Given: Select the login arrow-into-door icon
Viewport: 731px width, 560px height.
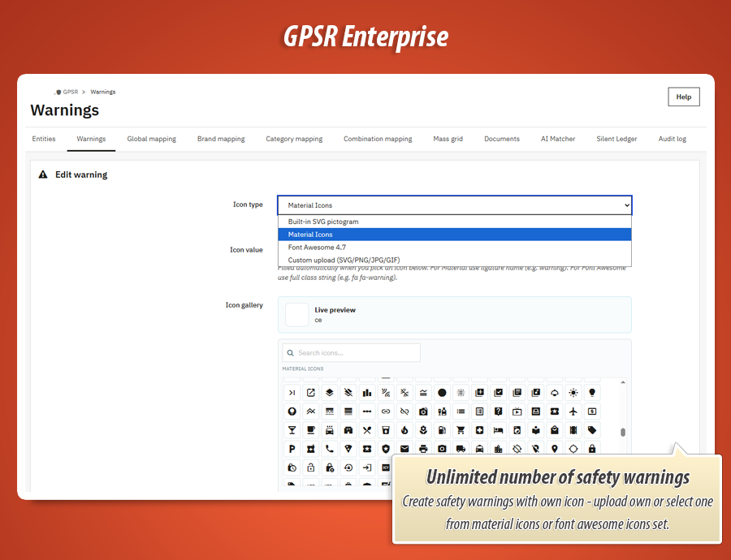Looking at the screenshot, I should [x=367, y=467].
